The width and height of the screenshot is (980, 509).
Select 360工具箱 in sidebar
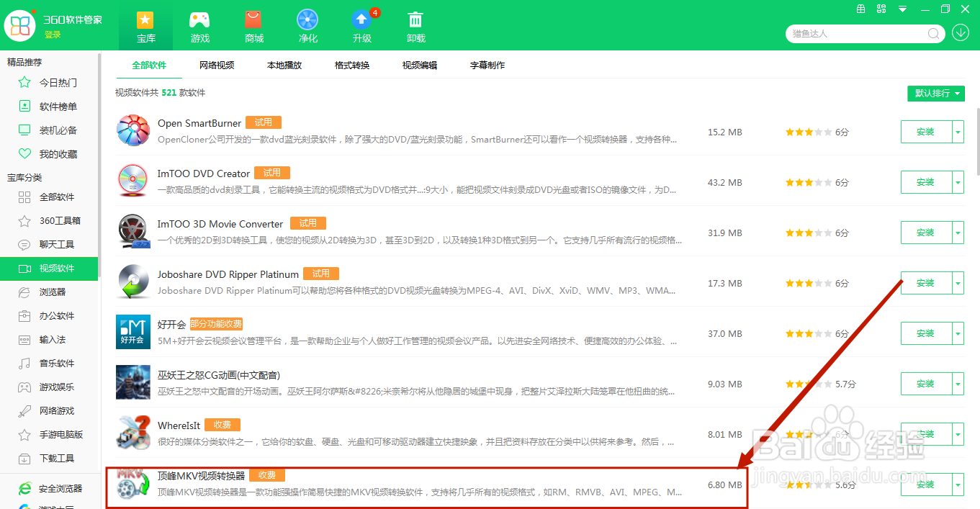point(50,221)
